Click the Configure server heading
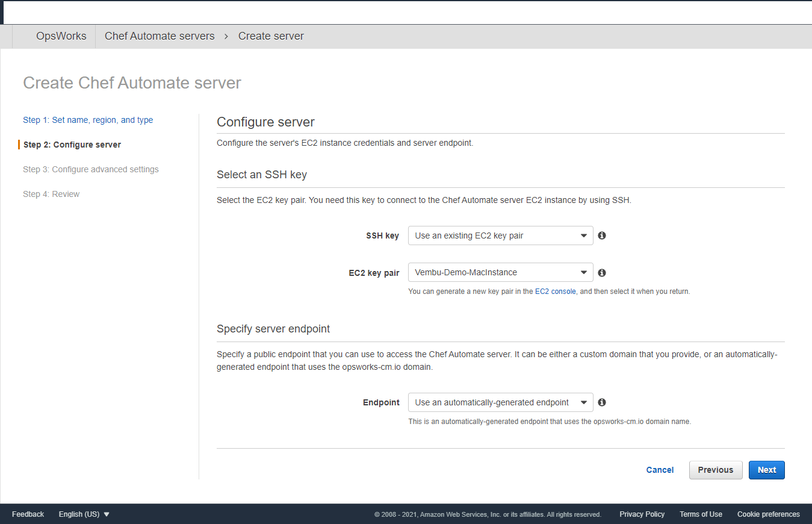This screenshot has width=812, height=524. [265, 122]
